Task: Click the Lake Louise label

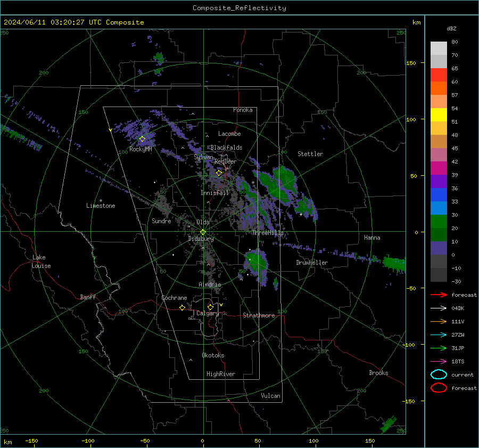Action: click(x=41, y=262)
